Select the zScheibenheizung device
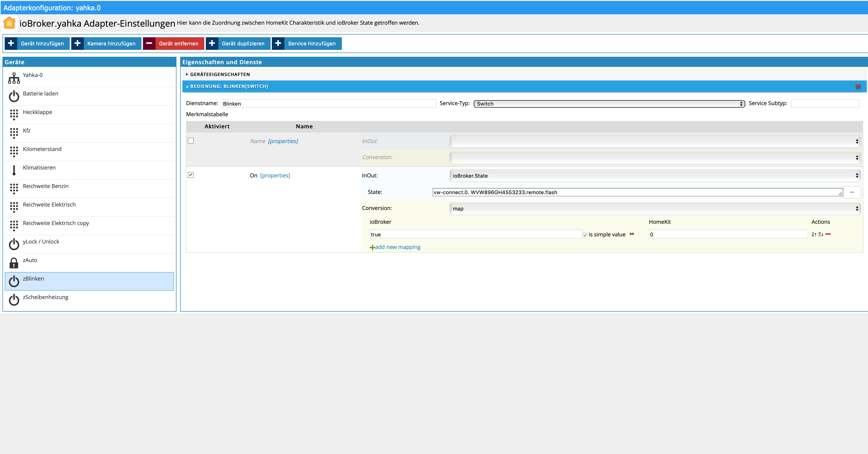This screenshot has height=454, width=868. click(46, 297)
